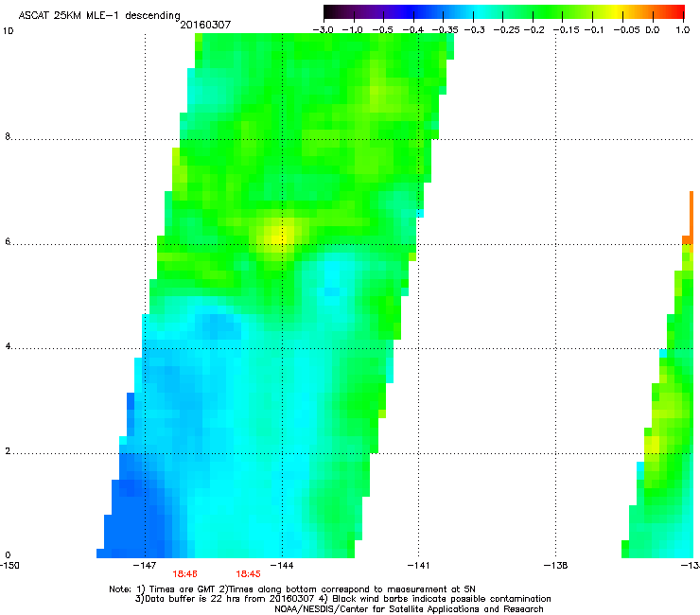Click the longitude label -144
The image size is (700, 615).
tap(282, 566)
